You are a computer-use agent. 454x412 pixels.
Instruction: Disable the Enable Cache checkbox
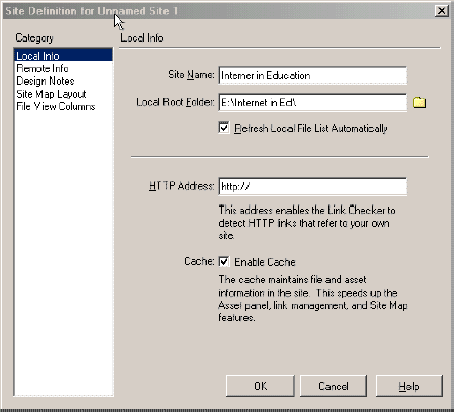pyautogui.click(x=224, y=262)
